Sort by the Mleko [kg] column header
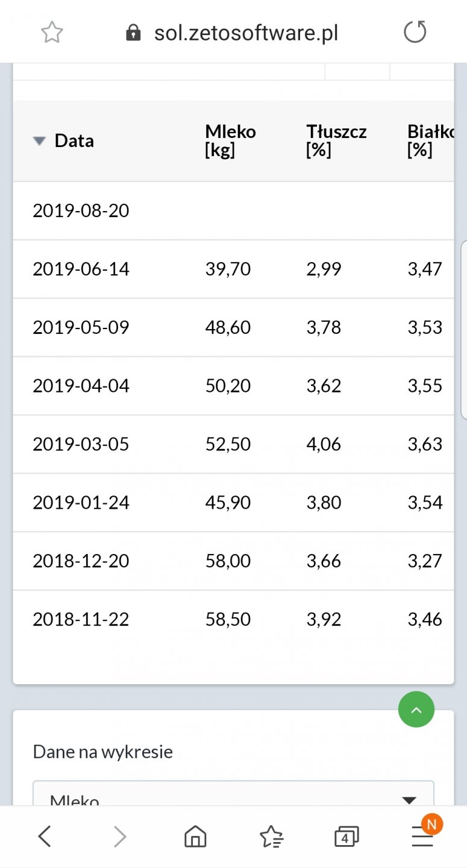The height and width of the screenshot is (868, 467). [230, 140]
